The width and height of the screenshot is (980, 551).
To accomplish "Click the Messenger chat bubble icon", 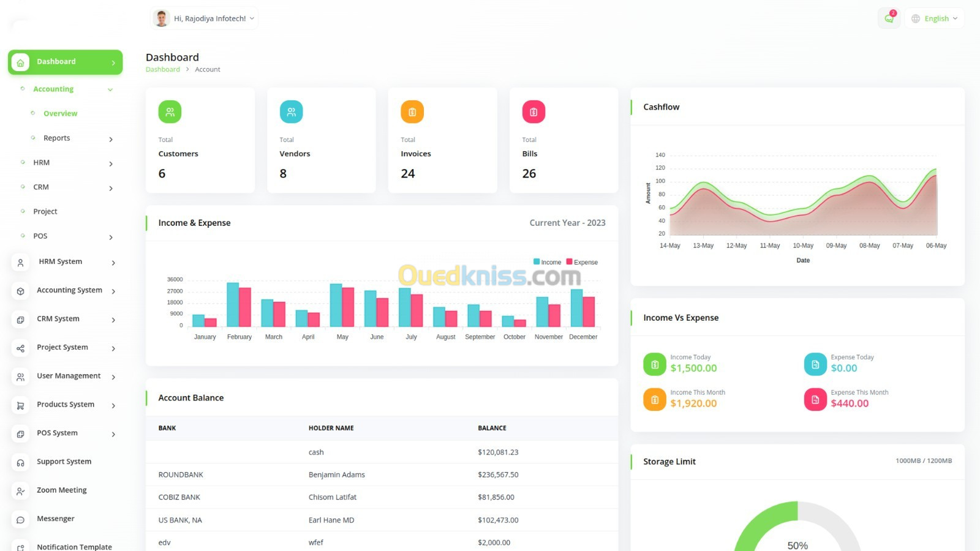I will (20, 520).
